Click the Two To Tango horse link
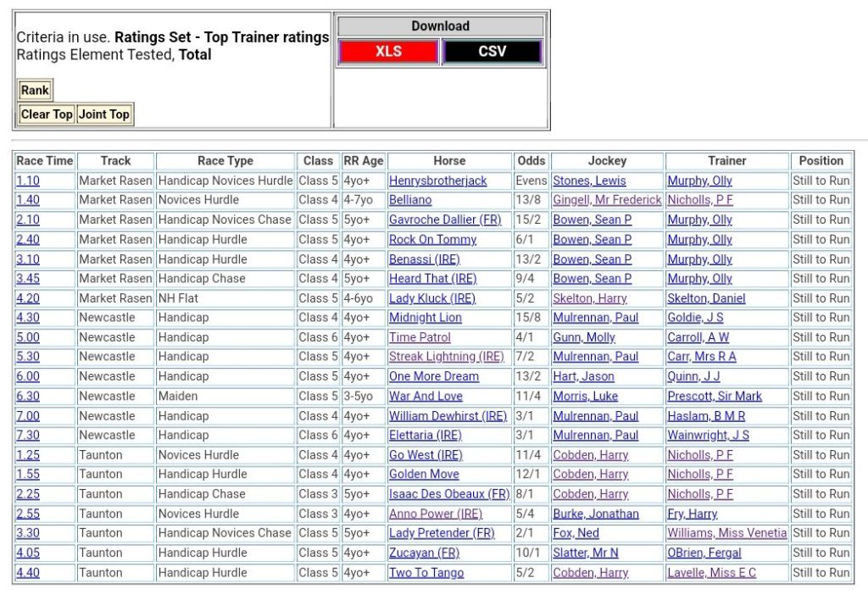The height and width of the screenshot is (600, 868). 426,573
